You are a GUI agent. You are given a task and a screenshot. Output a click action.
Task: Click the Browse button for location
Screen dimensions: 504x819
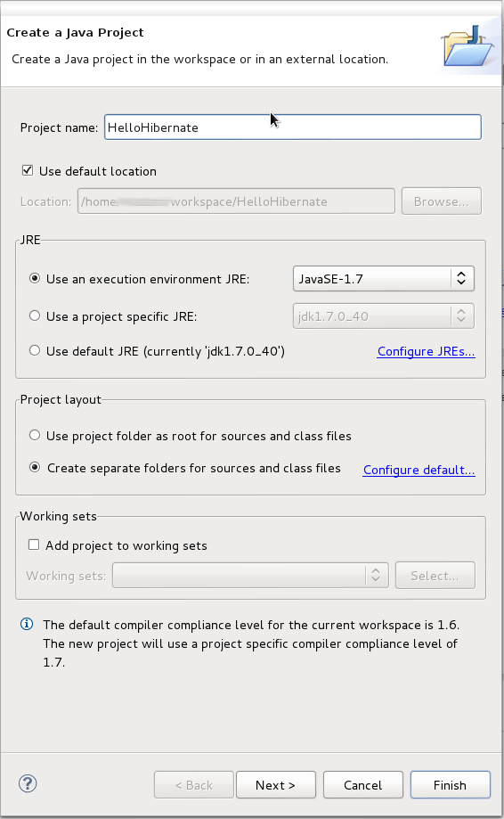coord(442,201)
